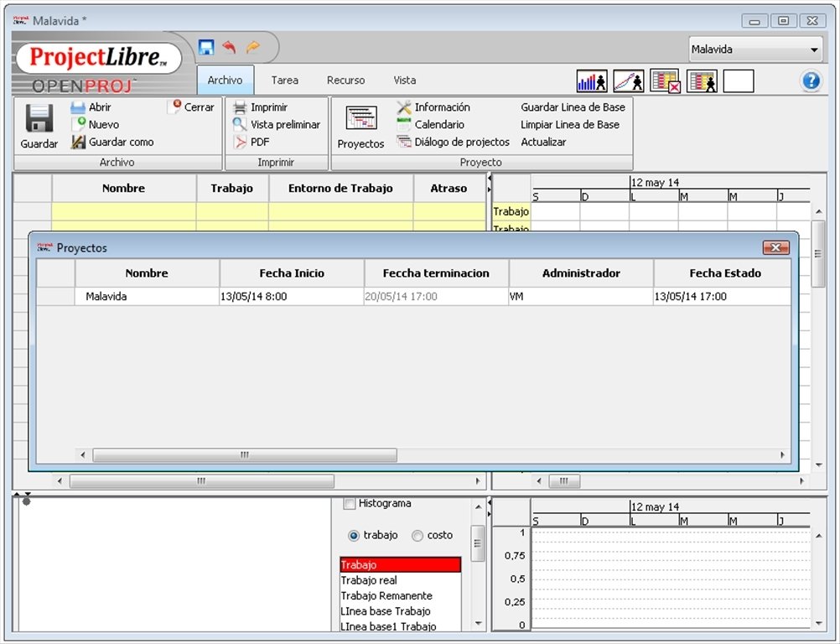
Task: Click the task usage icon with red X
Action: (665, 80)
